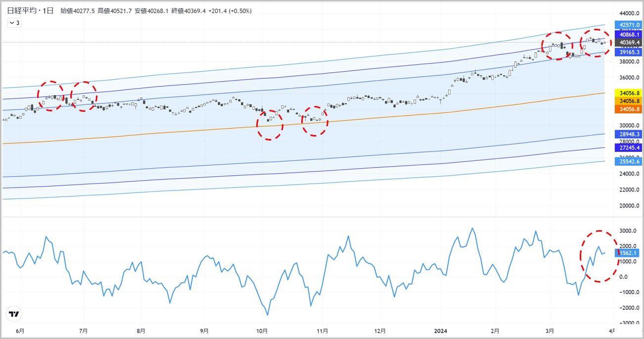The image size is (644, 339).
Task: Select the 42571.0 upper band price label
Action: (627, 24)
